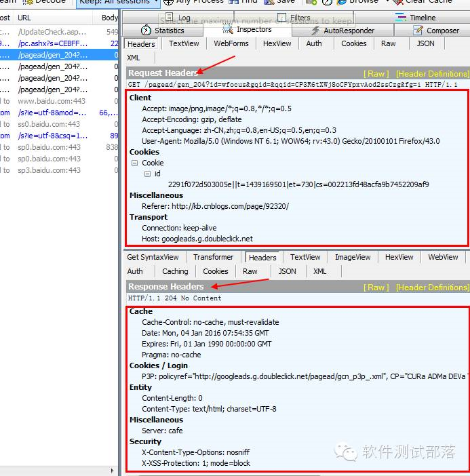The width and height of the screenshot is (470, 476).
Task: Select the ss0.baidu.com:443 session
Action: tap(59, 124)
